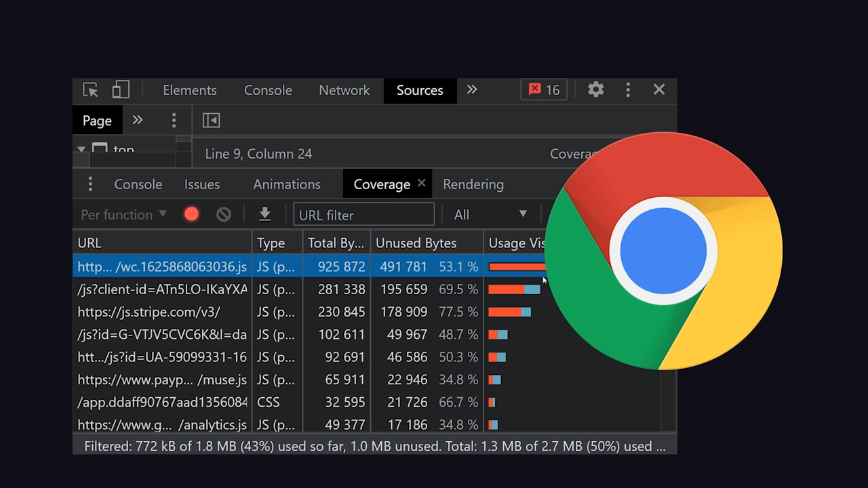Click the client-id row usage bar

click(x=514, y=289)
